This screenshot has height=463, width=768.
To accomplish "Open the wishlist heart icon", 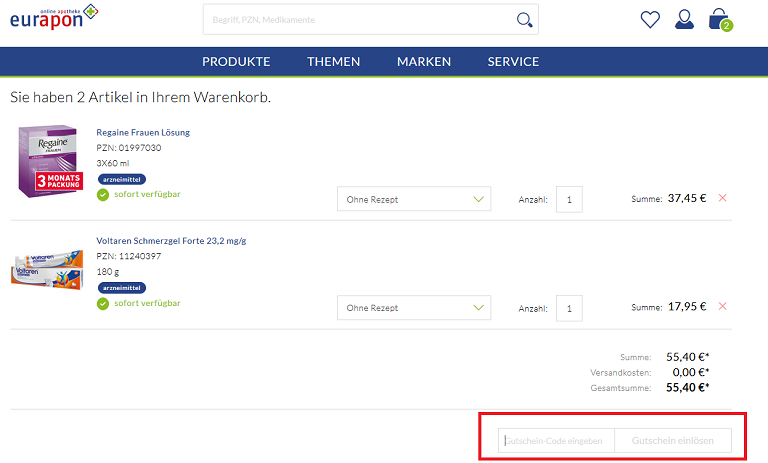I will point(650,20).
